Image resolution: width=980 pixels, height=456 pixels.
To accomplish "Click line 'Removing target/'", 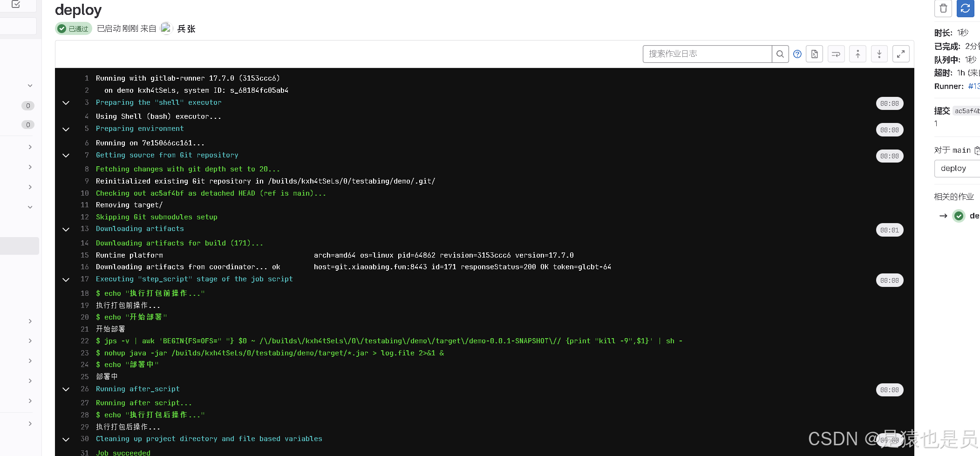I will coord(129,205).
